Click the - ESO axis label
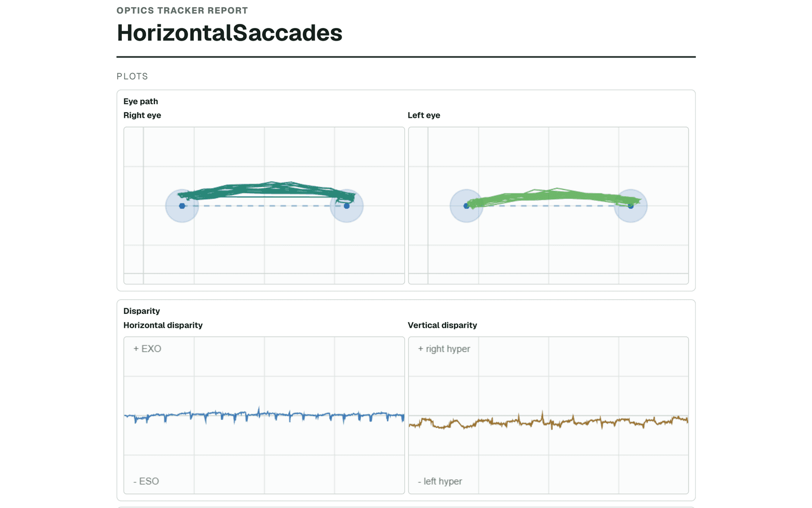This screenshot has width=812, height=508. coord(146,481)
